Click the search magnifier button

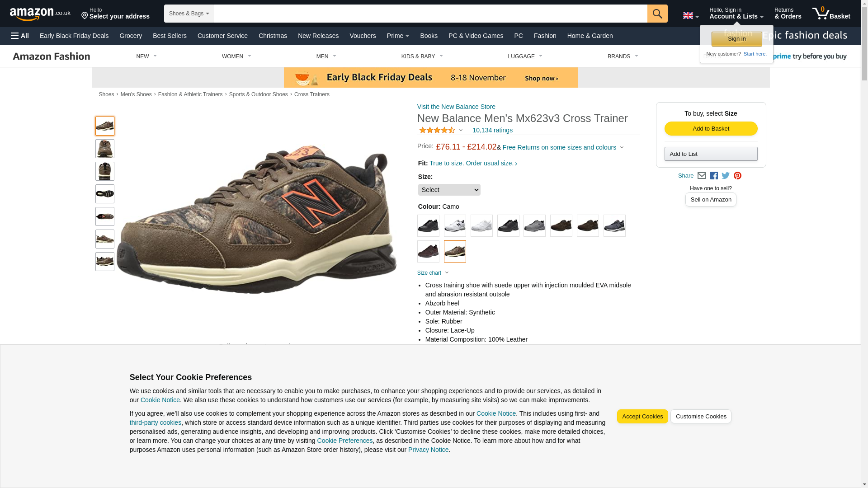[657, 14]
